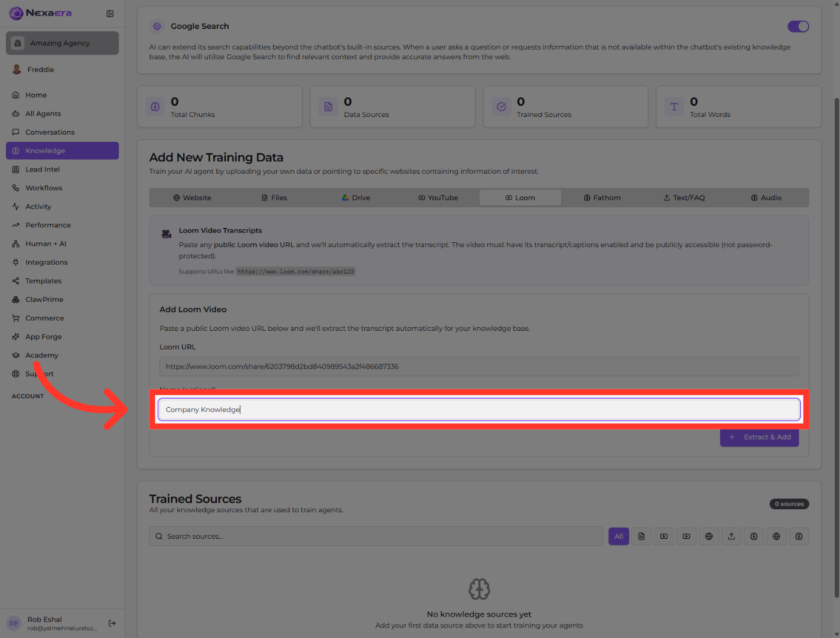The width and height of the screenshot is (840, 638).
Task: Switch to the Website tab
Action: click(192, 198)
